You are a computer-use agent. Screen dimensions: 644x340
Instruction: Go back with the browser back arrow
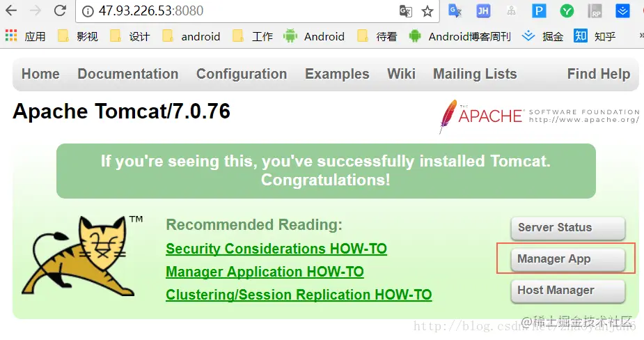[11, 10]
